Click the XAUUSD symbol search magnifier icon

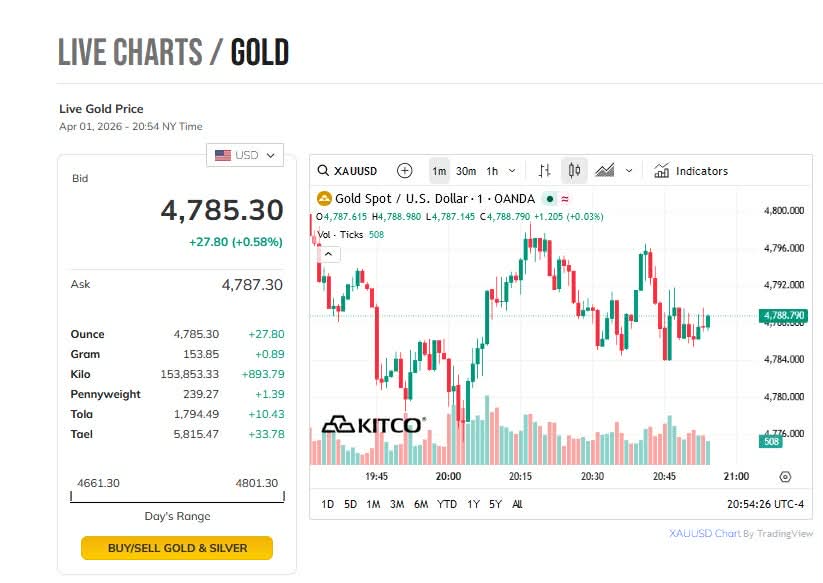pos(324,171)
